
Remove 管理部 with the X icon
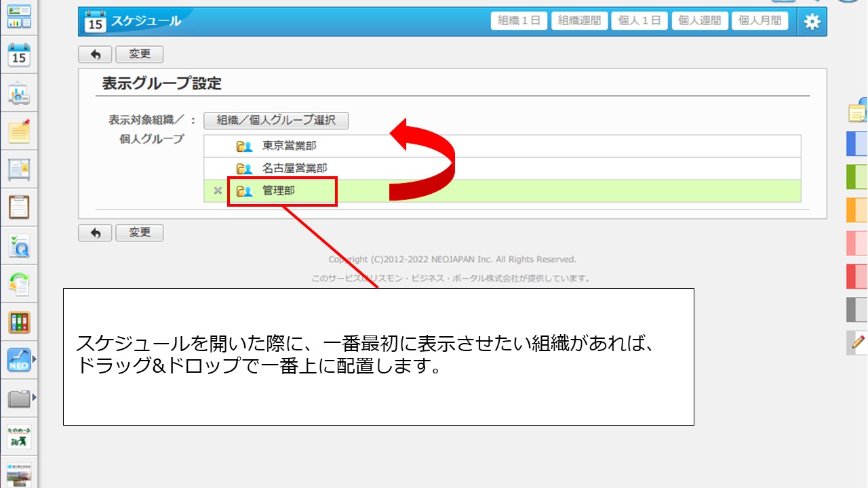pyautogui.click(x=218, y=191)
